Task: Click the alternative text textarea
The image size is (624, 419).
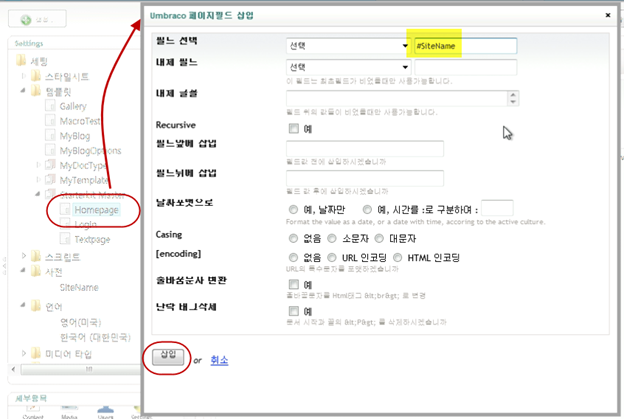Action: point(397,98)
